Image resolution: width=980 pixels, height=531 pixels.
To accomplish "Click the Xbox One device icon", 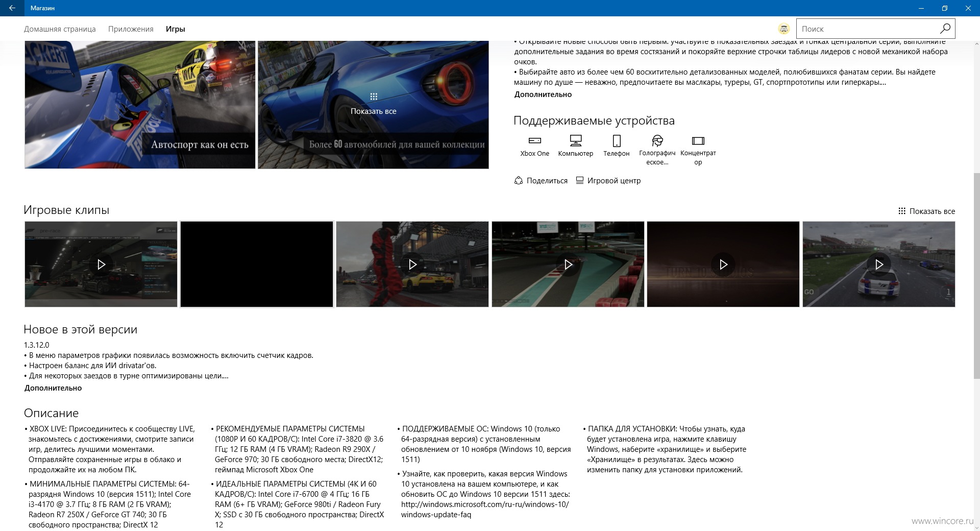I will (x=535, y=140).
